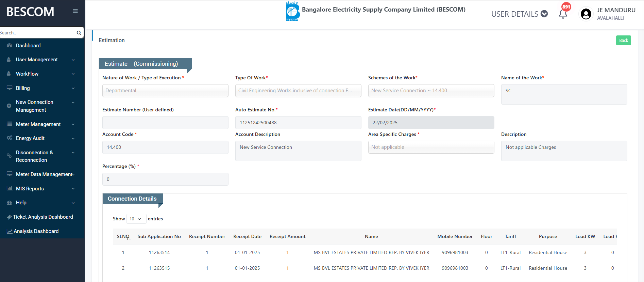Click the Account Description text area
Image resolution: width=644 pixels, height=282 pixels.
[x=298, y=151]
